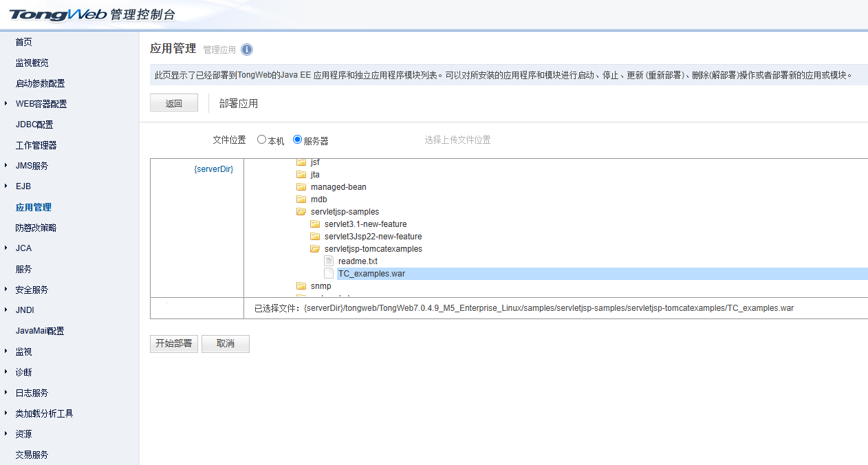Click the jsf folder icon
Viewport: 868px width, 465px height.
(301, 162)
